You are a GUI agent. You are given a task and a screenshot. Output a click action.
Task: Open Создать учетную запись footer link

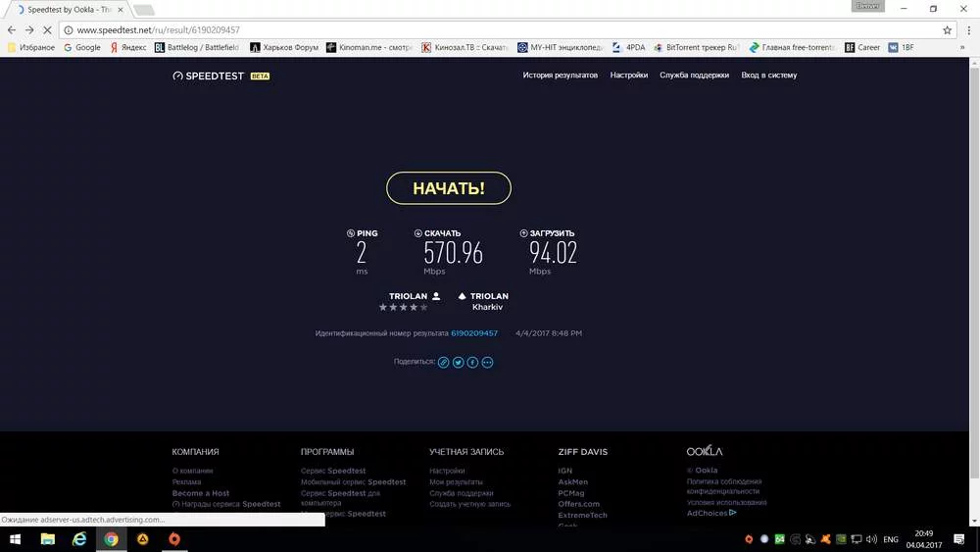(470, 504)
